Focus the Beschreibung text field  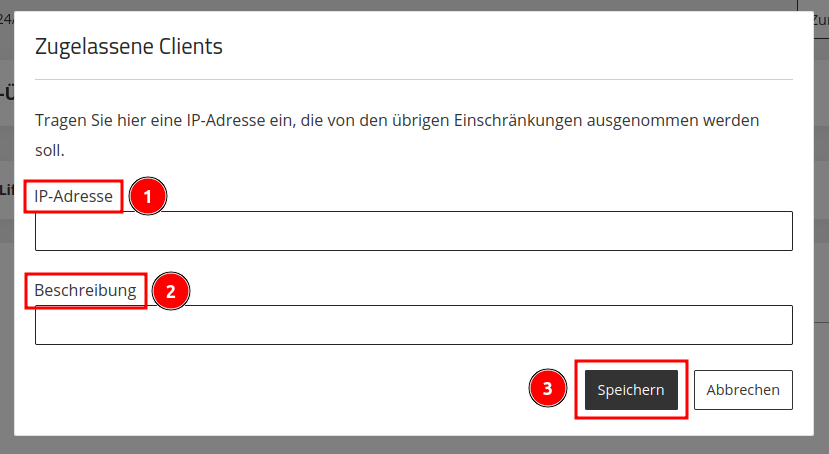tap(413, 325)
